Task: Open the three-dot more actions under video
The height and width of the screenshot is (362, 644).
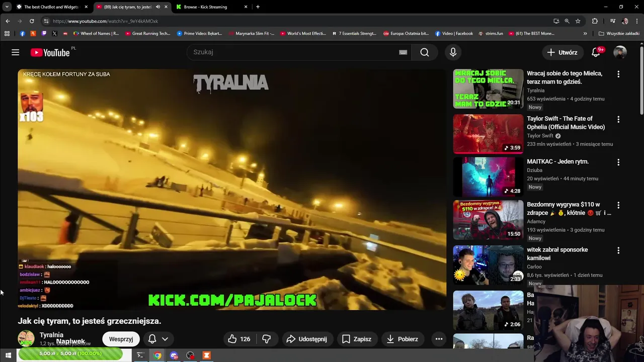Action: (x=439, y=339)
